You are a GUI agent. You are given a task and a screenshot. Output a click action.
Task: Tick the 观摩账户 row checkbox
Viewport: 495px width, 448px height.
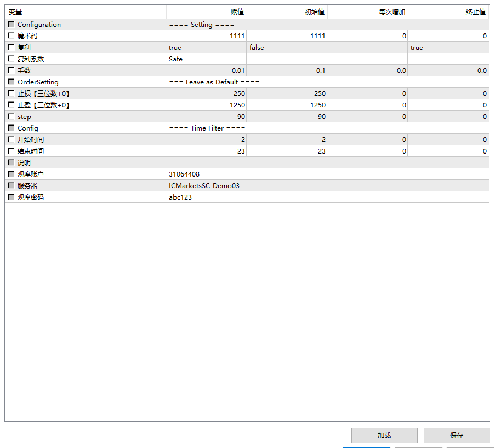point(10,174)
